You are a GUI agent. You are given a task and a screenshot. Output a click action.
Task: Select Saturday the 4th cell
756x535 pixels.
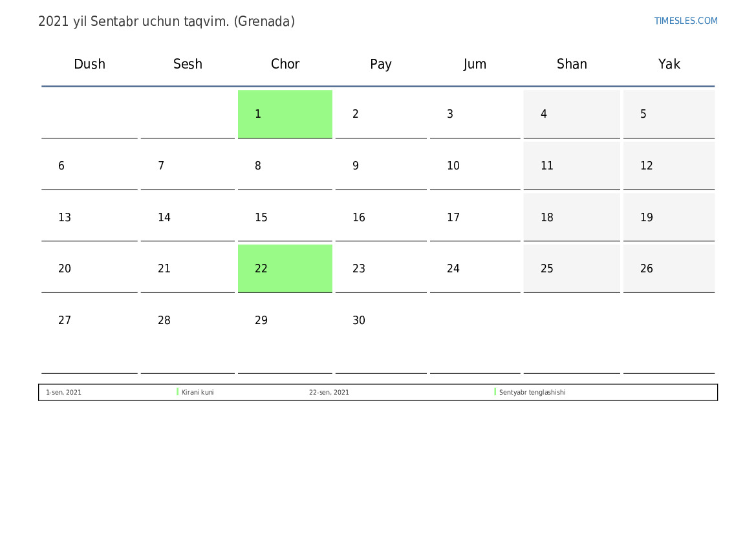point(571,114)
